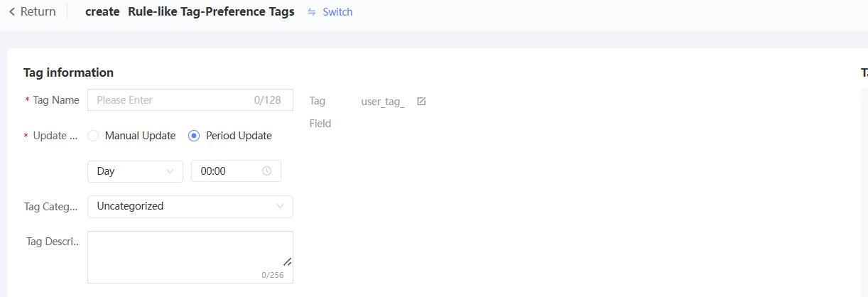
Task: Click the edit icon beside user_tag_
Action: tap(421, 101)
